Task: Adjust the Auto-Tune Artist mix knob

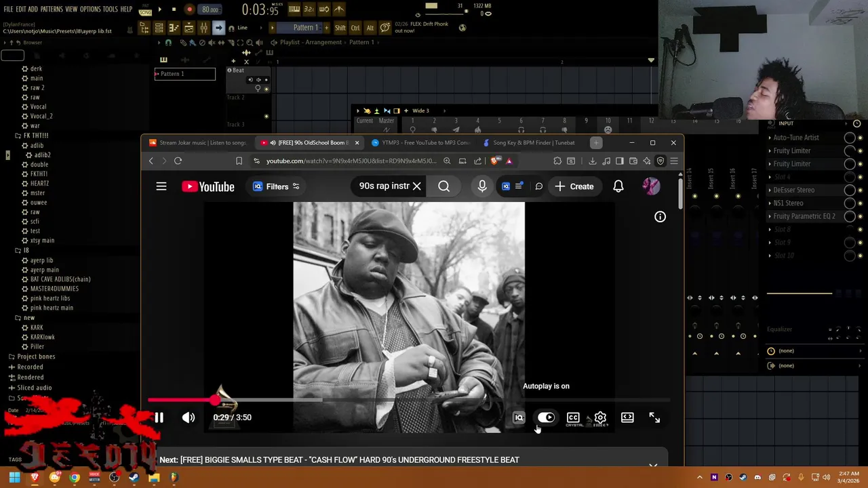Action: click(x=850, y=138)
